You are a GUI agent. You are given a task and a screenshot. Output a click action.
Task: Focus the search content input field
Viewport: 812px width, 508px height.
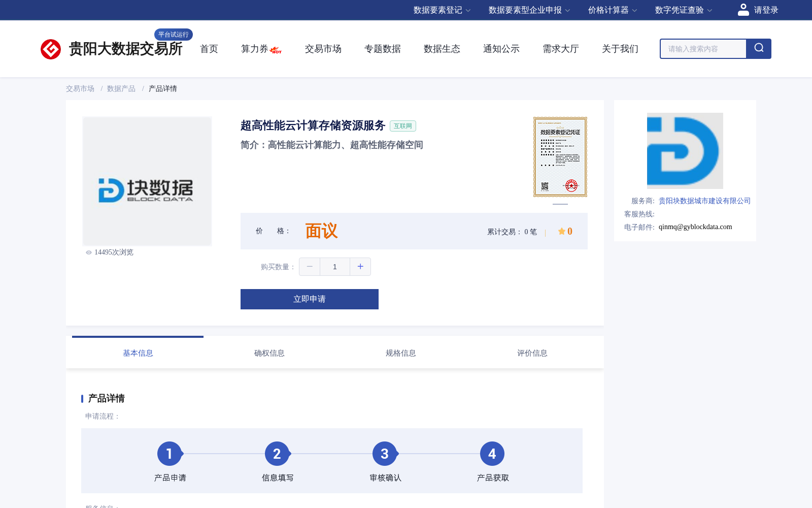pos(703,49)
